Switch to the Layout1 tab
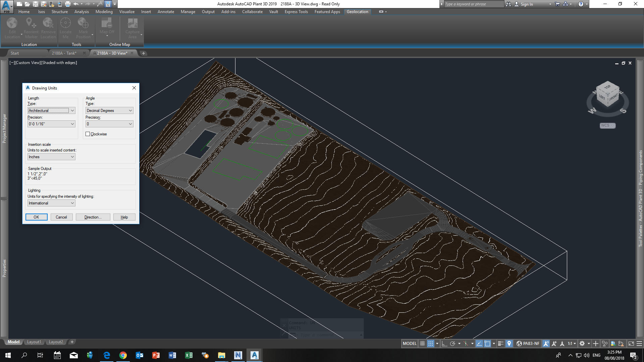 point(34,342)
